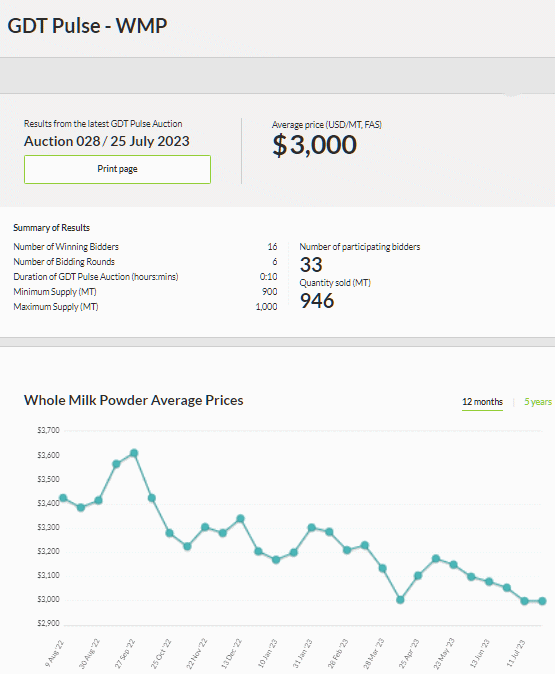
Task: Click the Auction 028 / 25 July 2023 heading
Action: [107, 141]
